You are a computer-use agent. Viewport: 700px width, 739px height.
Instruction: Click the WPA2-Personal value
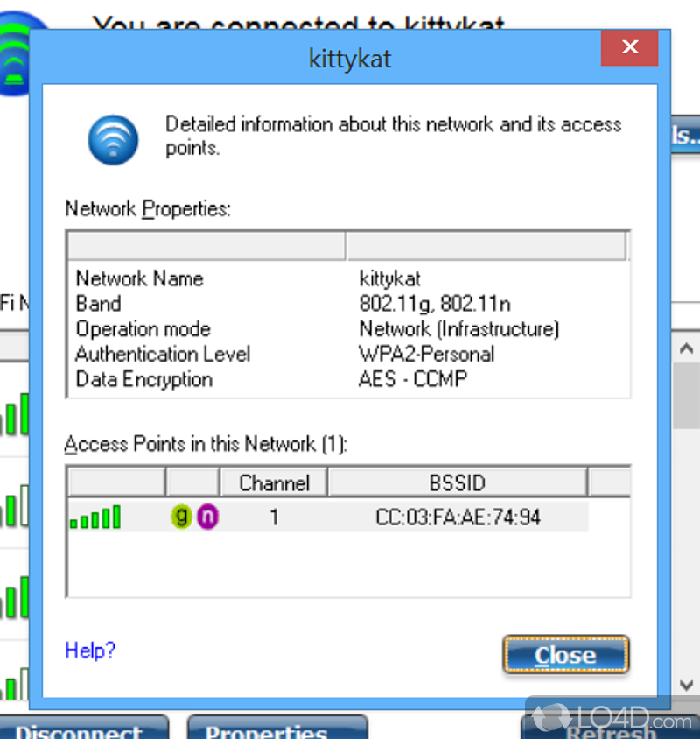(x=427, y=354)
